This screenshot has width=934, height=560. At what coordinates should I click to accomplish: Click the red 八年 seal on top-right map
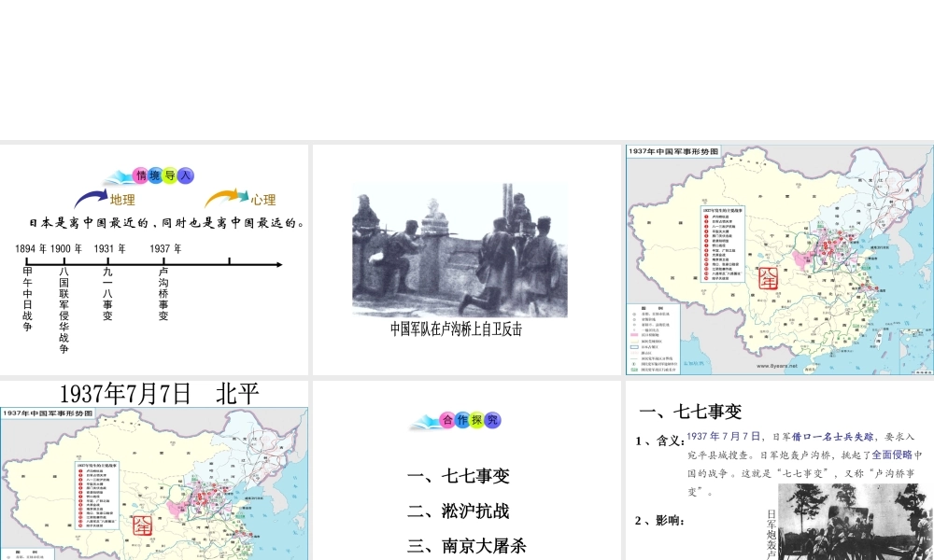(769, 278)
